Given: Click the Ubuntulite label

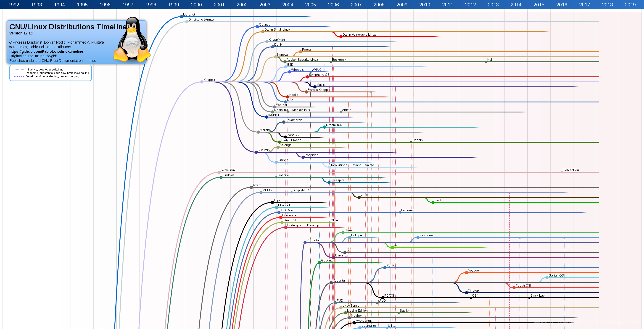Looking at the screenshot, I should (x=369, y=326).
